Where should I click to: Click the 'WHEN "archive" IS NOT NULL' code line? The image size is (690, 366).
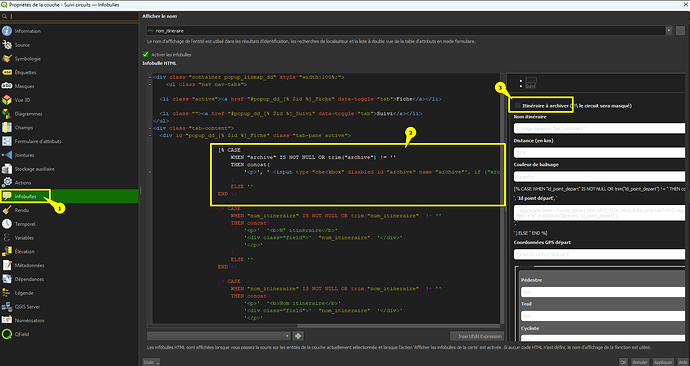click(x=313, y=157)
